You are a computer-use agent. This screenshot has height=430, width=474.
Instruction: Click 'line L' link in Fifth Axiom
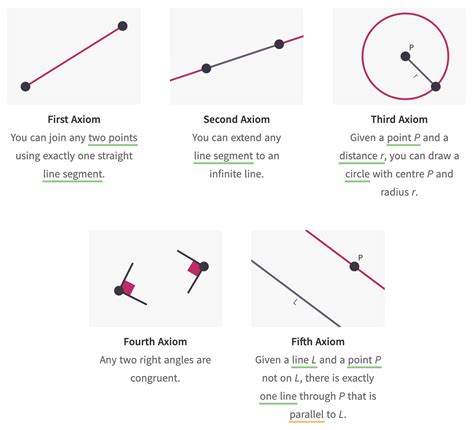(x=304, y=360)
